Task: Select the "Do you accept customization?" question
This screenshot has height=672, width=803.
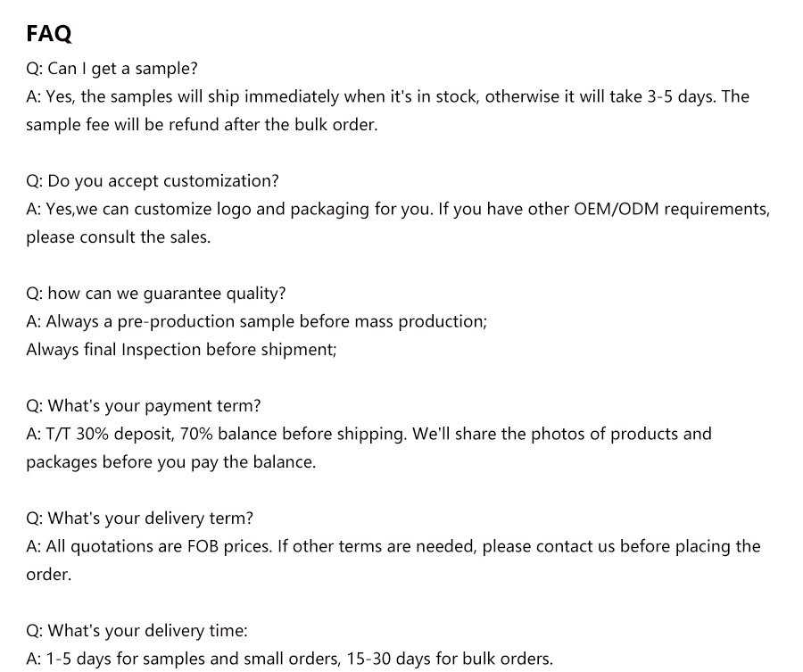Action: click(x=152, y=181)
